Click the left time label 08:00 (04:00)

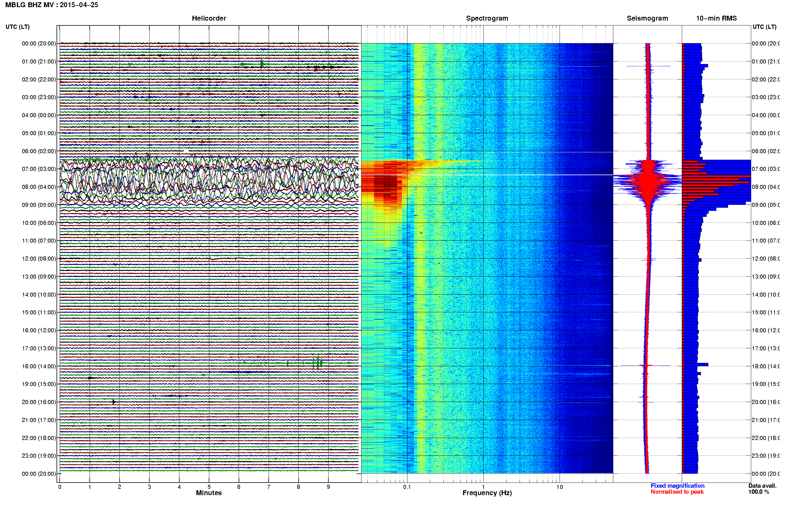pos(39,187)
